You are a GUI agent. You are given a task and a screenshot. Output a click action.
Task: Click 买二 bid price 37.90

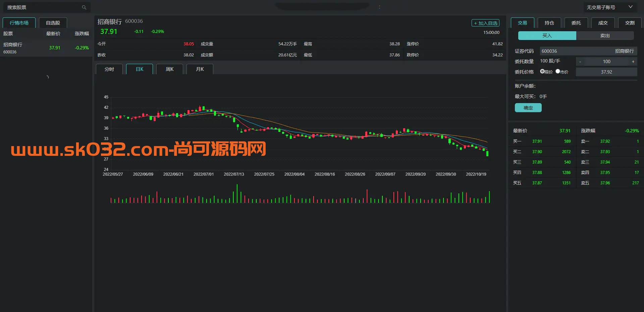point(537,152)
